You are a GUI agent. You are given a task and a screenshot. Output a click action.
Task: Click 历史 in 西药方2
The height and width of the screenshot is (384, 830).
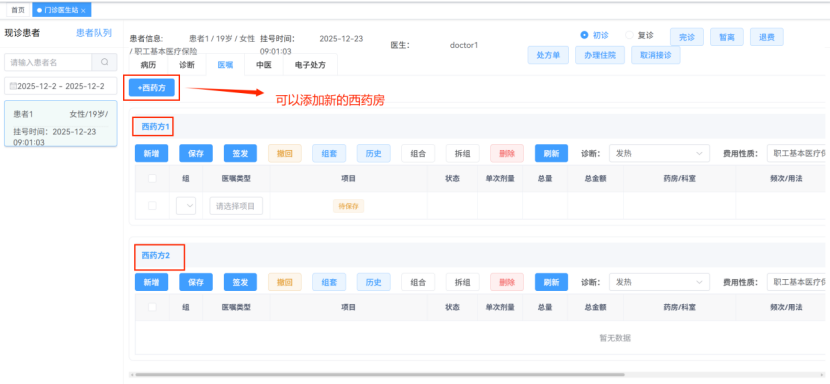(x=374, y=282)
